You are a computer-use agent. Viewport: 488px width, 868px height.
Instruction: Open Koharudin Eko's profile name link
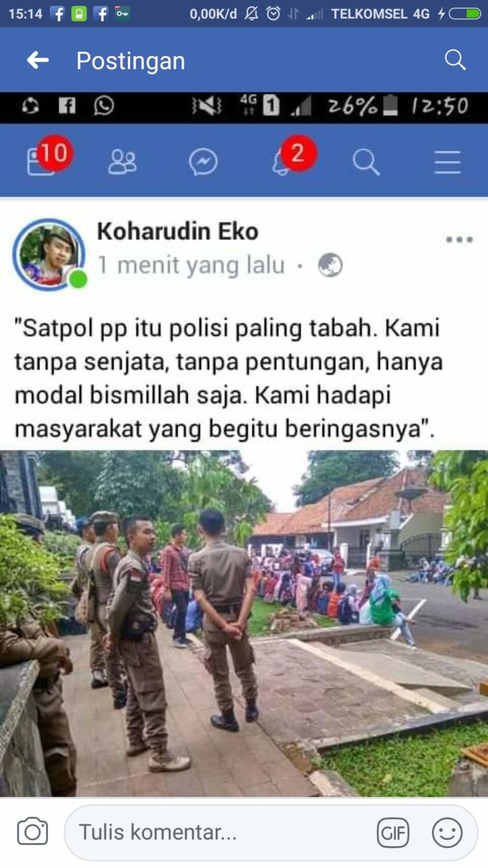point(177,231)
